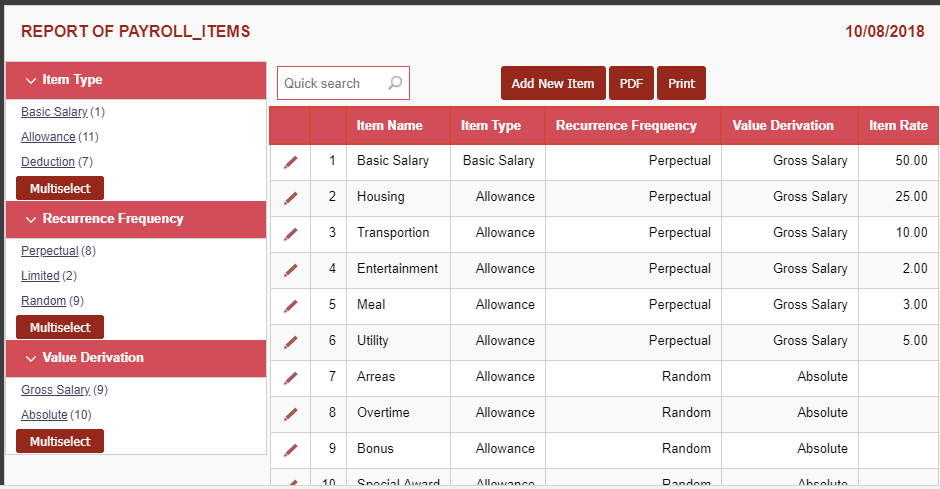Click the magnifier icon in Quick search
This screenshot has width=940, height=489.
click(x=395, y=83)
